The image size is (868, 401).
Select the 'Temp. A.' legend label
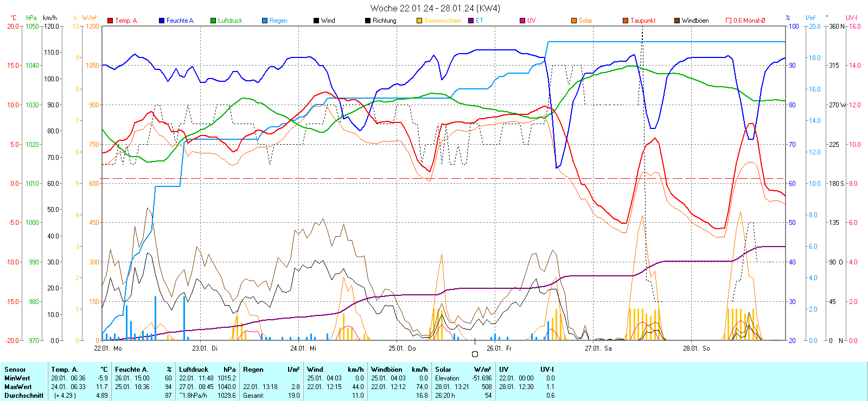126,21
